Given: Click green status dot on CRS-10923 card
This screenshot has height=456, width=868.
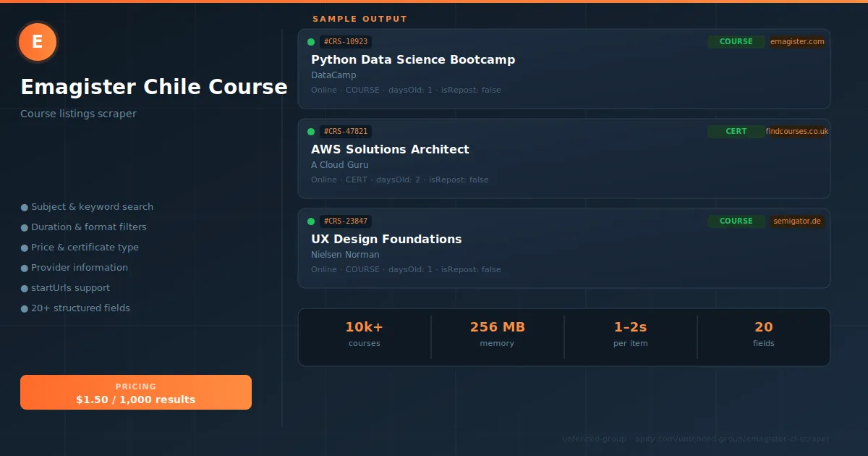Looking at the screenshot, I should pyautogui.click(x=311, y=42).
